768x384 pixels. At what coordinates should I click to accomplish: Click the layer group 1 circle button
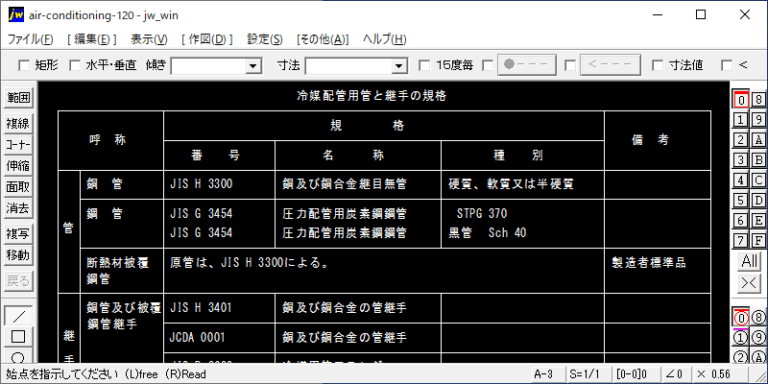click(x=741, y=337)
